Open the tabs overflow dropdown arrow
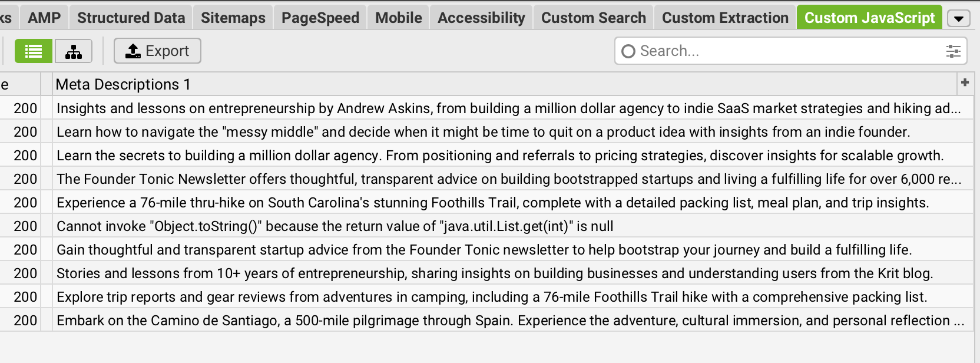Image resolution: width=980 pixels, height=363 pixels. (959, 18)
